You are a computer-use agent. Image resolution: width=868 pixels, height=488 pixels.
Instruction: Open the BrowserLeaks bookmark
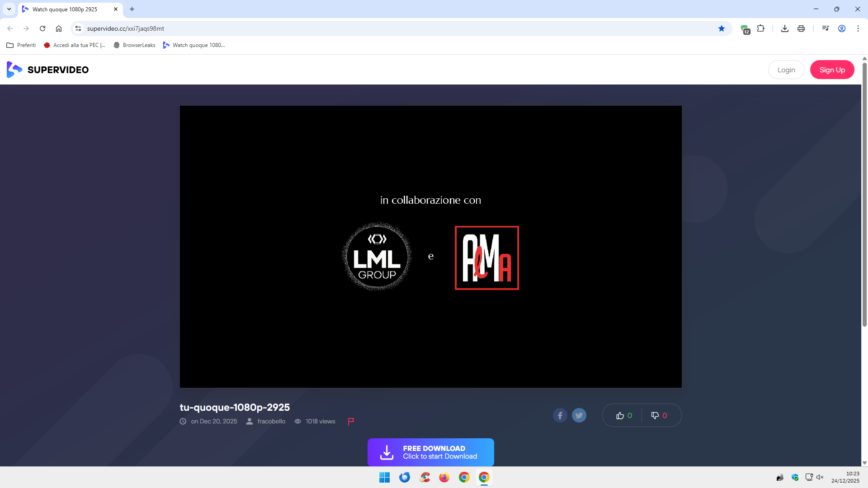click(x=134, y=45)
